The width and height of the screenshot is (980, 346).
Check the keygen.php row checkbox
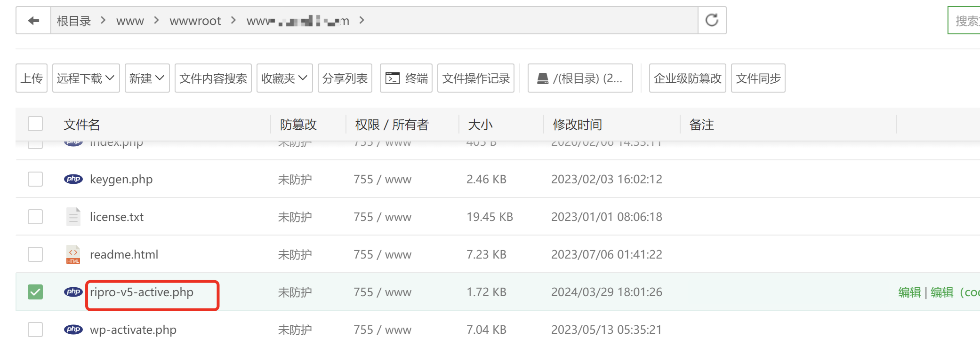point(35,179)
